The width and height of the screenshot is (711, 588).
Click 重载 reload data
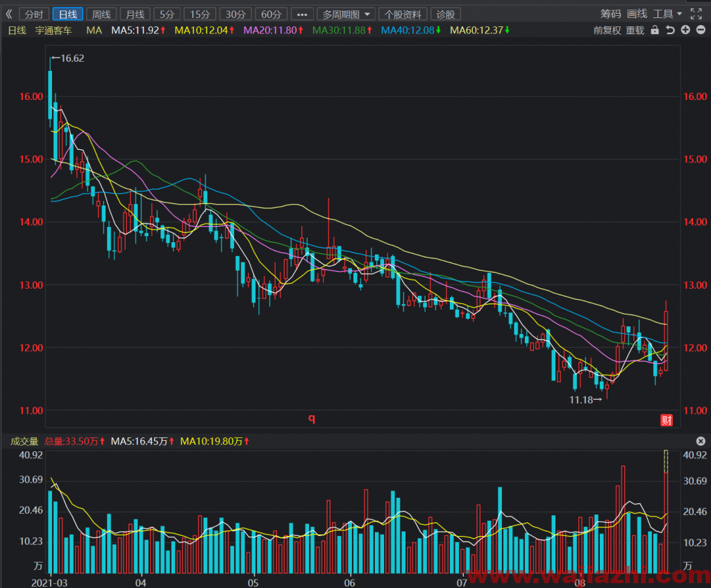pyautogui.click(x=635, y=31)
